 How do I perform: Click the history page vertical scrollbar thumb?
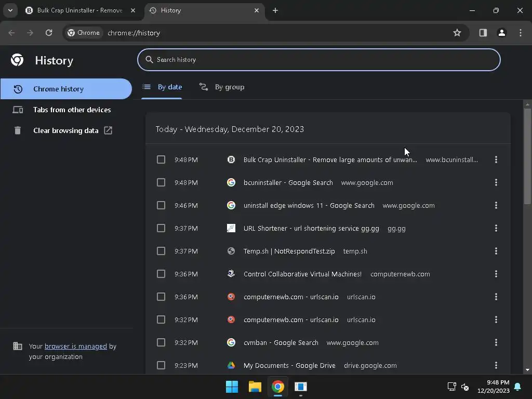527,156
